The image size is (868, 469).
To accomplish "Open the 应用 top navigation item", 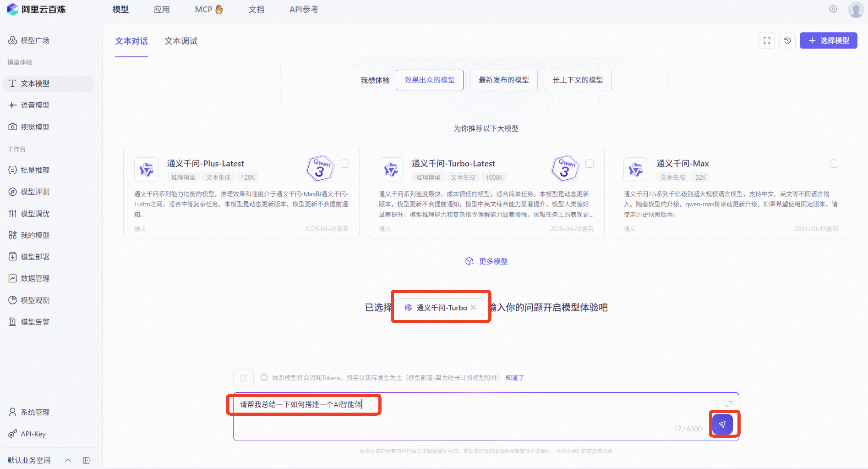I will [x=162, y=9].
